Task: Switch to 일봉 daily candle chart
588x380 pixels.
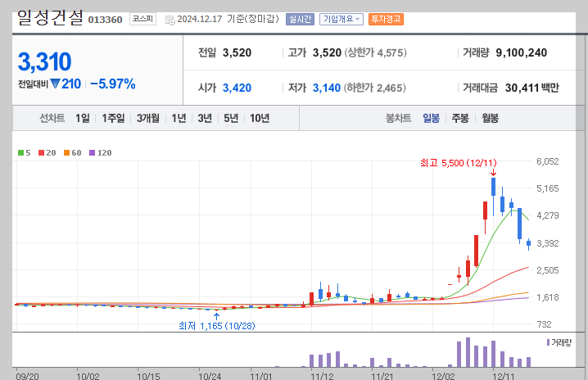Action: (431, 118)
